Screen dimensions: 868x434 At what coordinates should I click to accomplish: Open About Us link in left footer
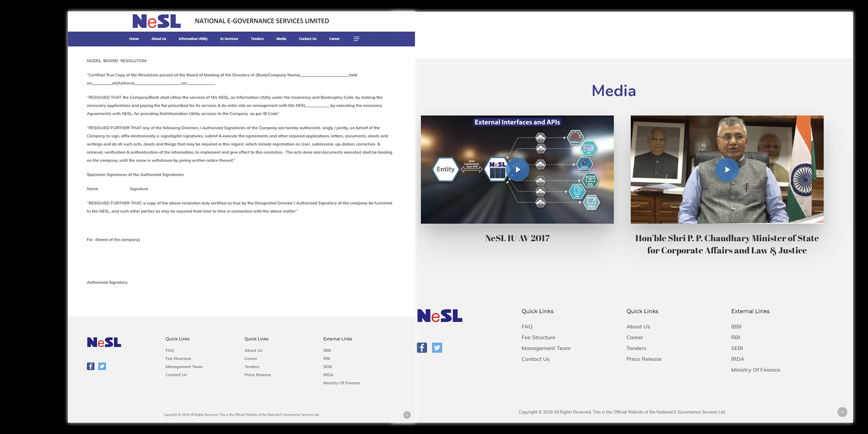pos(253,350)
